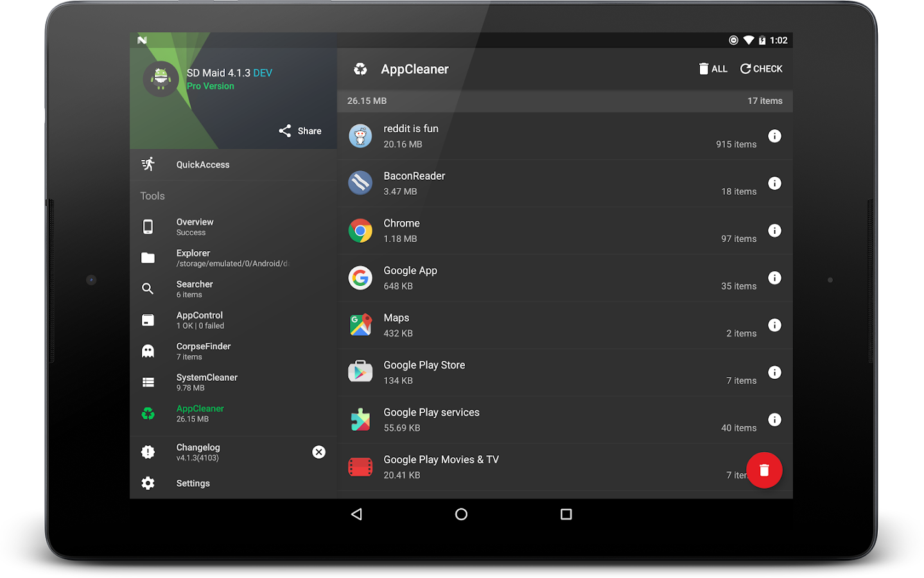The width and height of the screenshot is (924, 578).
Task: Open QuickAccess in the drawer
Action: (x=233, y=164)
